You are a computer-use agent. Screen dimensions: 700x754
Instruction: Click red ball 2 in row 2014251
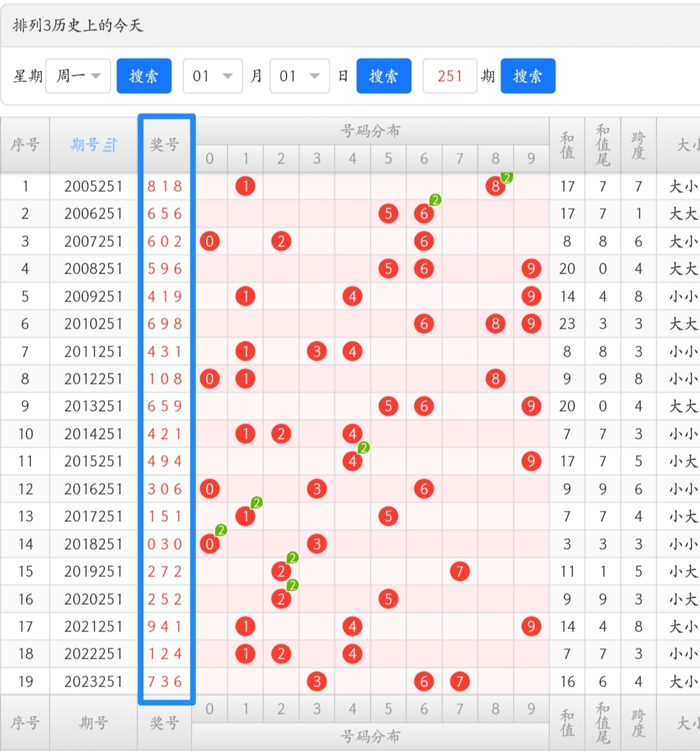[281, 434]
